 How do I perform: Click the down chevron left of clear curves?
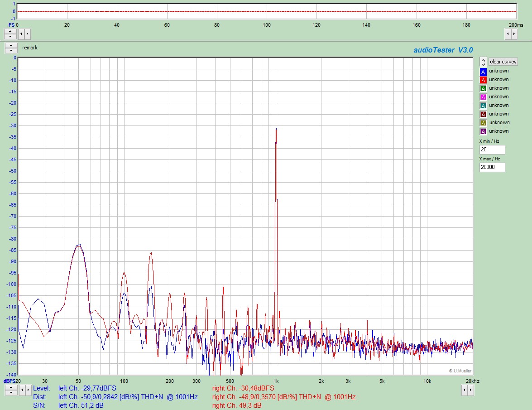[x=484, y=64]
